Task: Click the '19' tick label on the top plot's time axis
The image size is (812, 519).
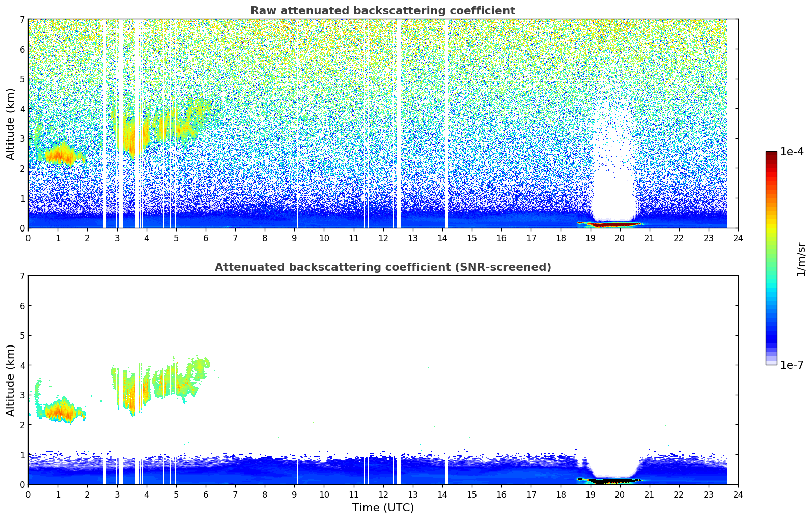Action: pos(590,238)
